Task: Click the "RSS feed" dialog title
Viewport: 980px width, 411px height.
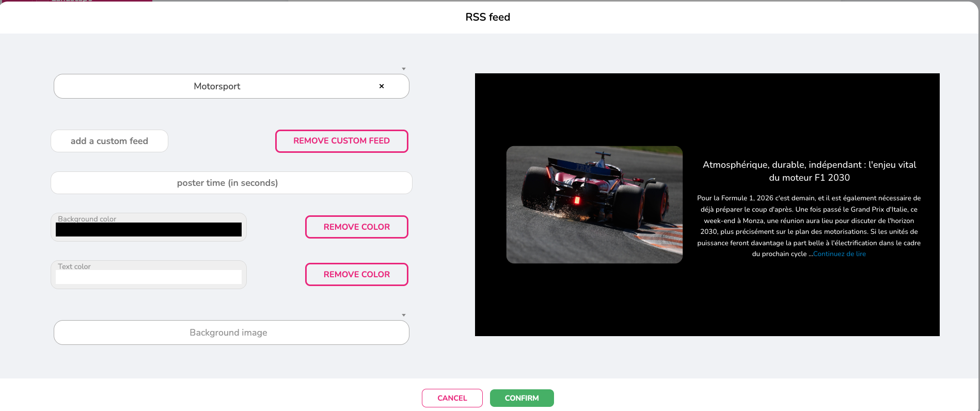Action: (487, 17)
